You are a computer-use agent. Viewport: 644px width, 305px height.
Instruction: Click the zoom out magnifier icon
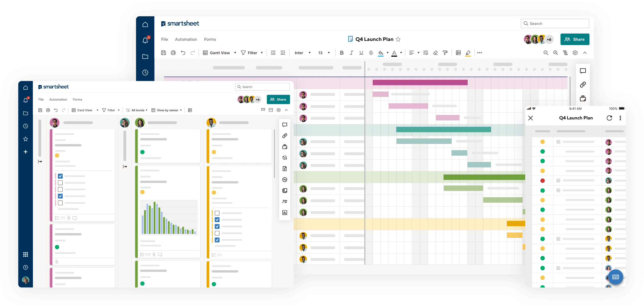(546, 52)
